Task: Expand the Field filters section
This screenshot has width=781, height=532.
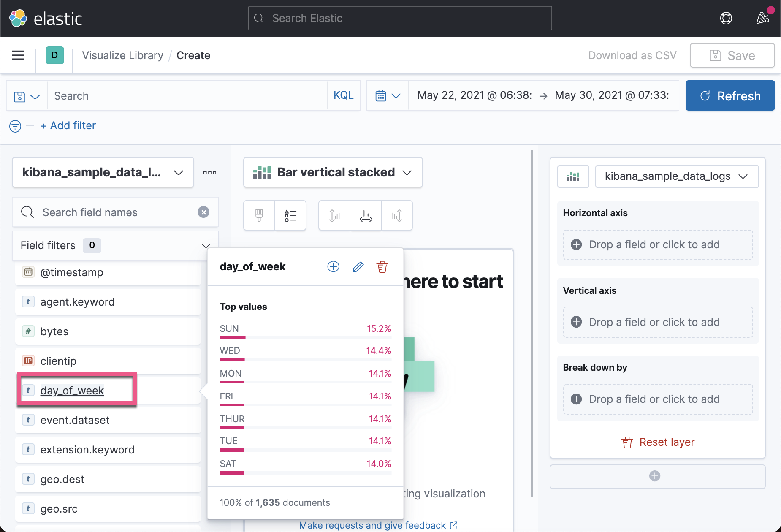Action: [x=206, y=245]
